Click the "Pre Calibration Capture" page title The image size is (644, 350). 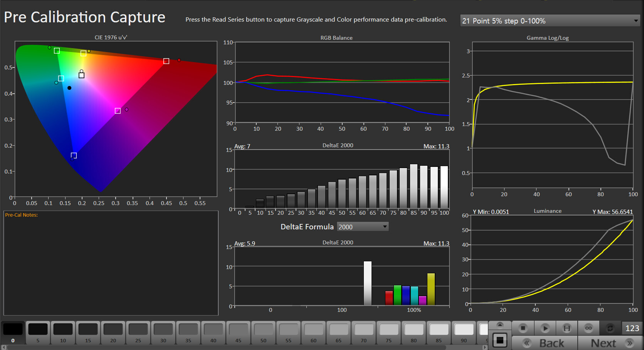[85, 17]
